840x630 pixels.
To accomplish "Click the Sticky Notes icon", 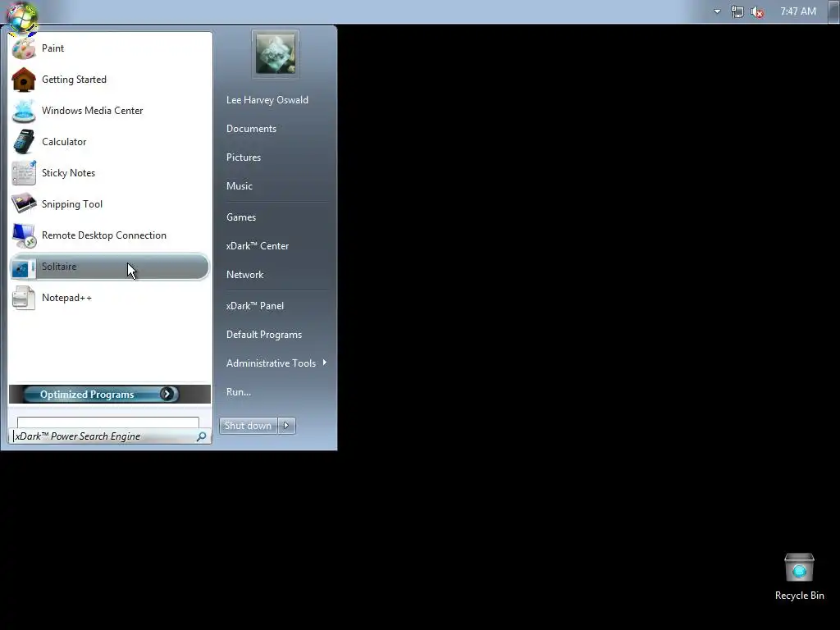I will click(24, 173).
